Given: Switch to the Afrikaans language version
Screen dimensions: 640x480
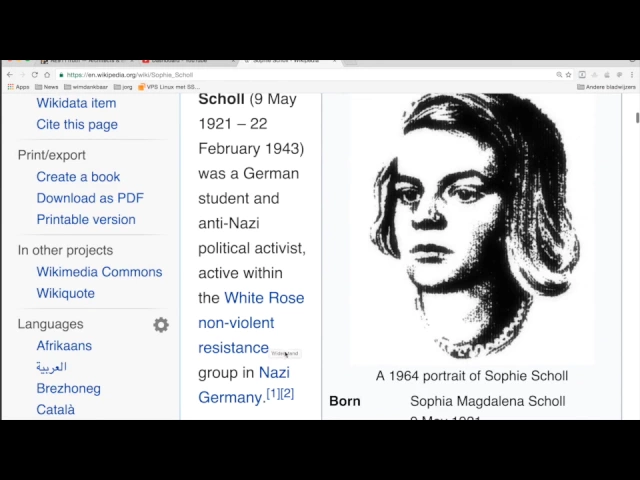Looking at the screenshot, I should [x=64, y=346].
